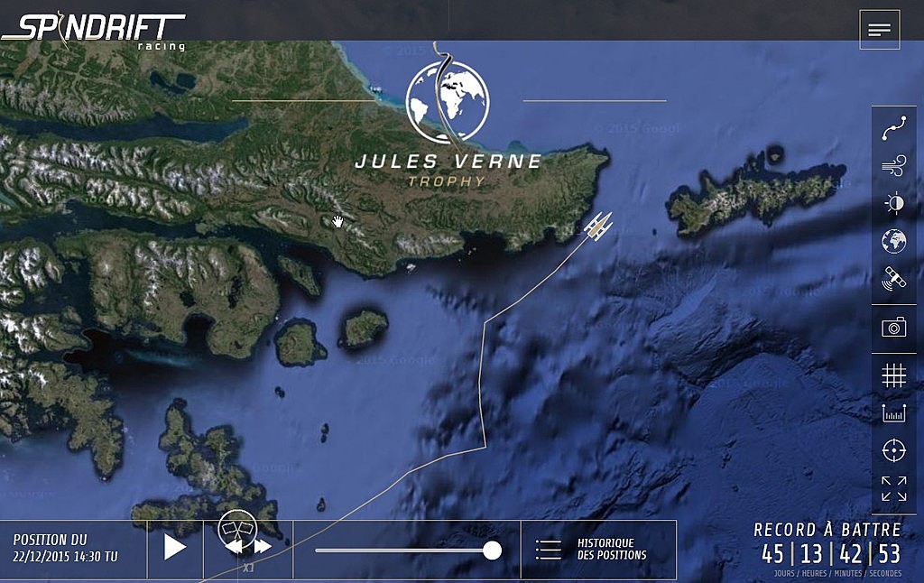The image size is (924, 583).
Task: Click the crossed flags icon above speed controls
Action: 237,528
